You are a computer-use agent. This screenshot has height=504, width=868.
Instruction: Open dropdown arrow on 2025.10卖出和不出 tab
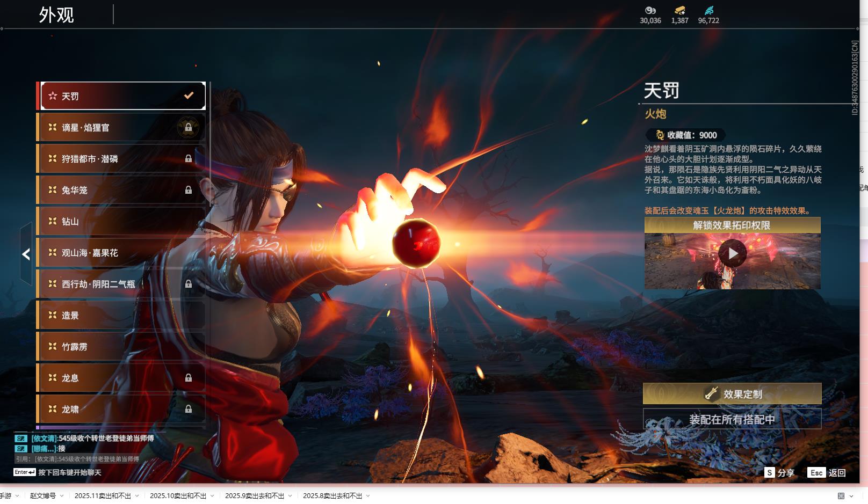[x=212, y=496]
